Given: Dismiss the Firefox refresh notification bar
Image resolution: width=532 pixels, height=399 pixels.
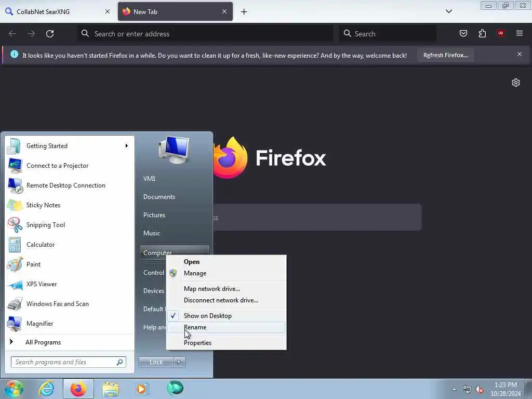Looking at the screenshot, I should click(x=520, y=54).
